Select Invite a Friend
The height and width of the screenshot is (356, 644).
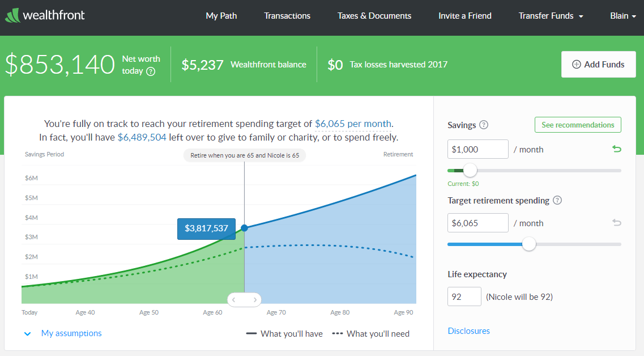coord(465,16)
